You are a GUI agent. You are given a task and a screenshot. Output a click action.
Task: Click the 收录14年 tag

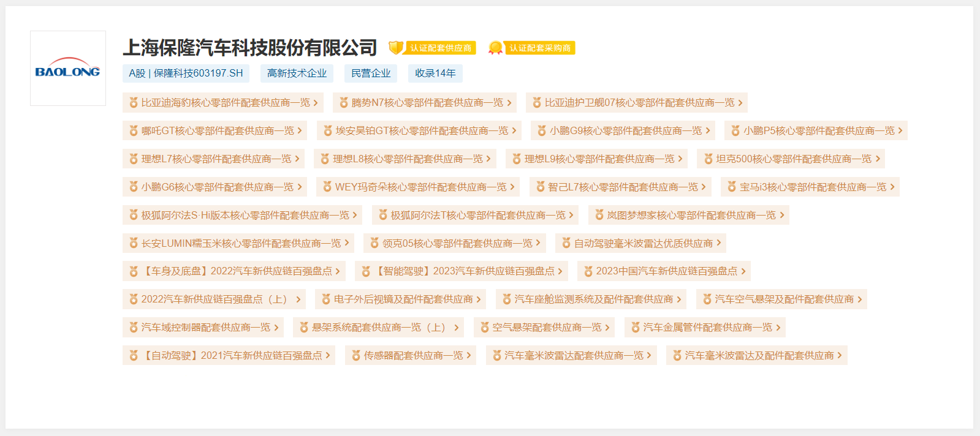pyautogui.click(x=435, y=73)
